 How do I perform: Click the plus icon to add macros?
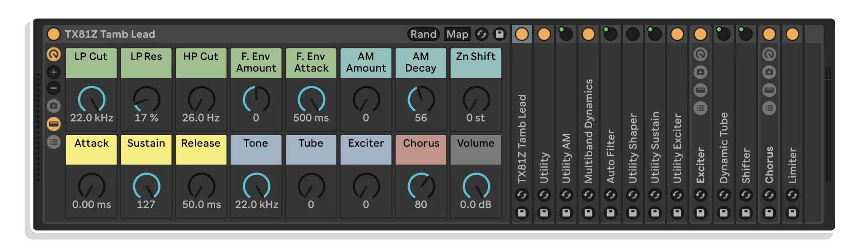coord(53,72)
